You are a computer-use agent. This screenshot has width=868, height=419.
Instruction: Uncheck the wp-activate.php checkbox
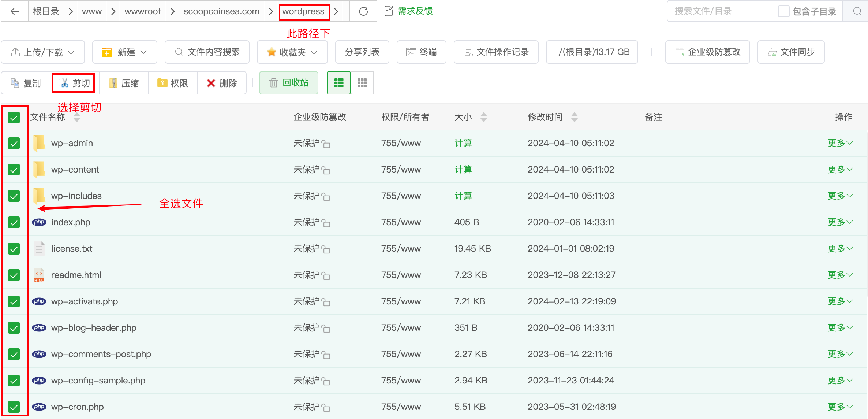[x=14, y=301]
